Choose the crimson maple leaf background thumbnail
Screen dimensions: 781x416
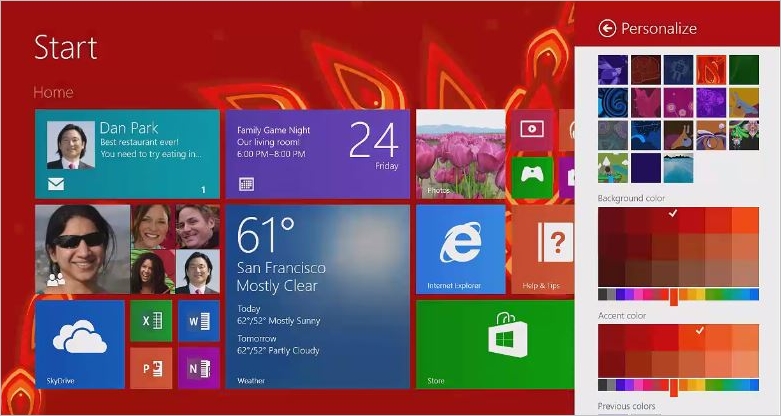click(x=646, y=103)
